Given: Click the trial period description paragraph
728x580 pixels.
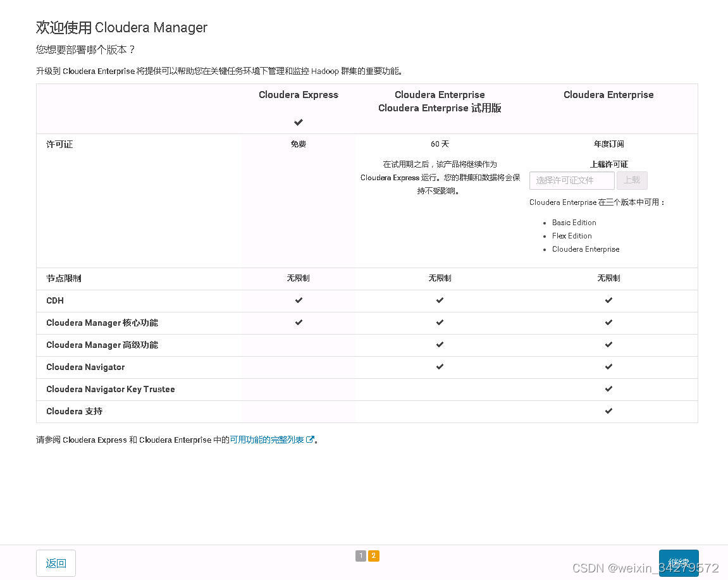Looking at the screenshot, I should [x=440, y=177].
